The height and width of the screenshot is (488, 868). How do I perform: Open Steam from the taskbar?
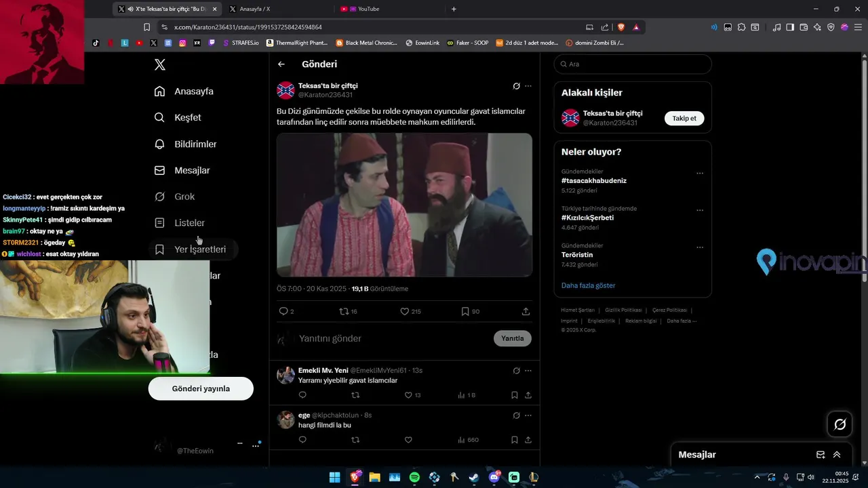tap(474, 477)
